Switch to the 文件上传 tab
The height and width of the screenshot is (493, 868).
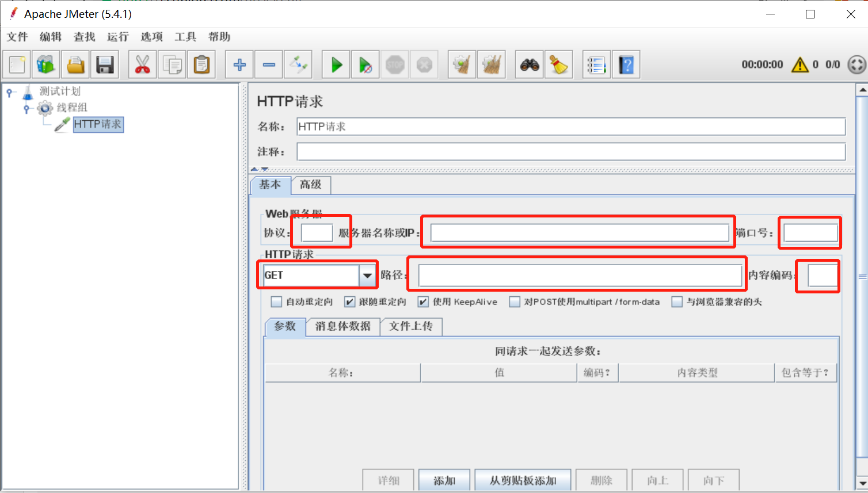(411, 326)
